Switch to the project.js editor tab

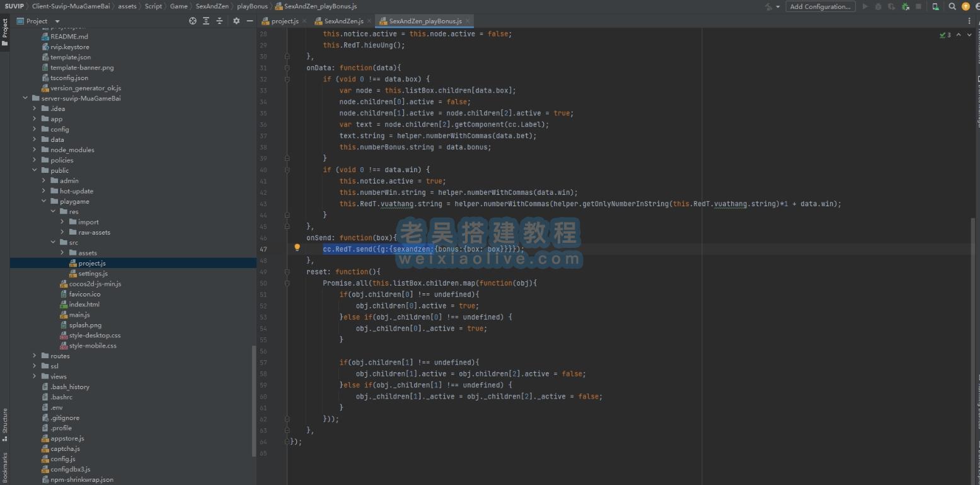click(284, 21)
